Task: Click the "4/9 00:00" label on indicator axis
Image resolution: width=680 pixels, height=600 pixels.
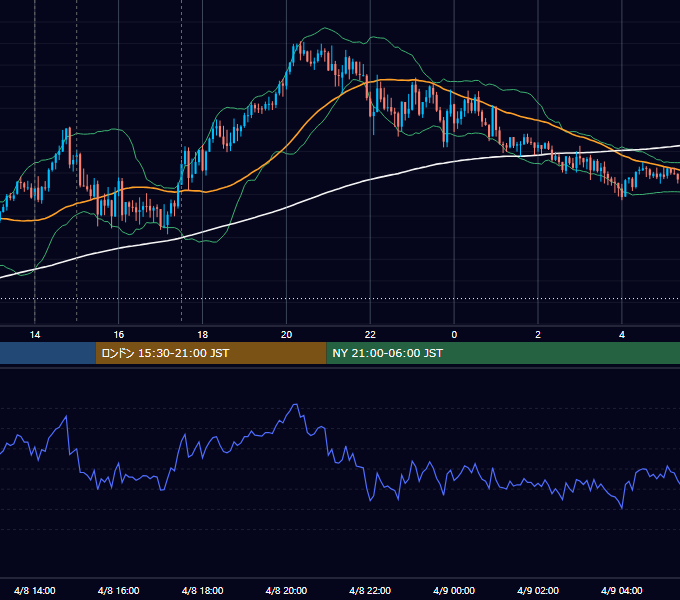Action: (x=454, y=590)
